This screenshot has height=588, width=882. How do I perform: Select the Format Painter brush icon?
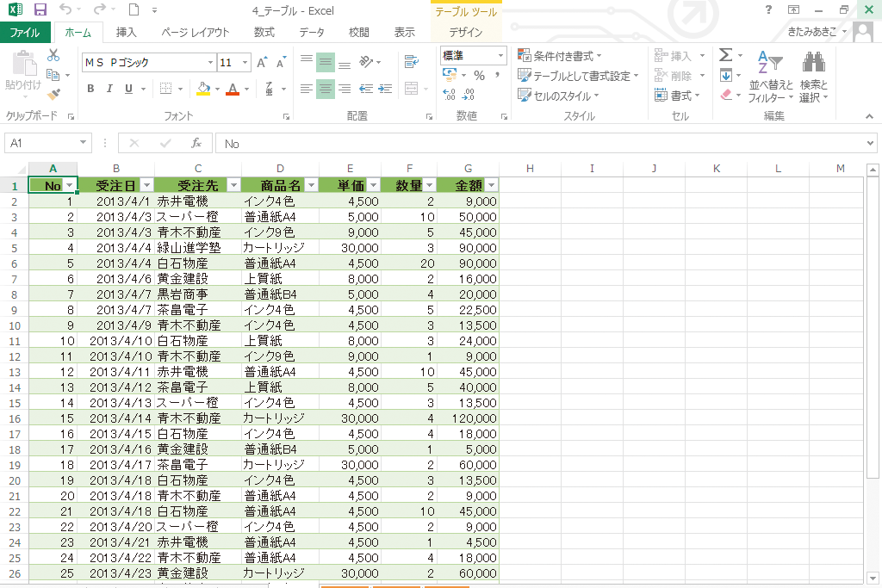(x=53, y=95)
